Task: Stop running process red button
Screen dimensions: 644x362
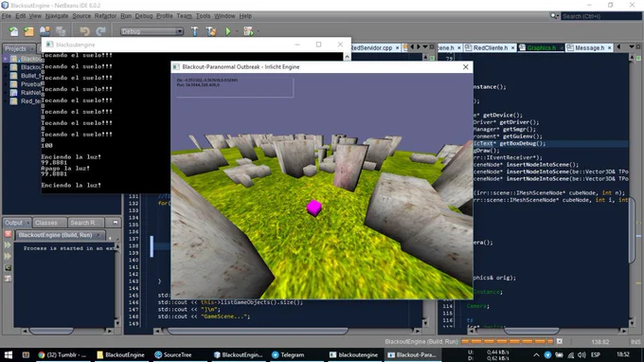Action: coord(8,234)
